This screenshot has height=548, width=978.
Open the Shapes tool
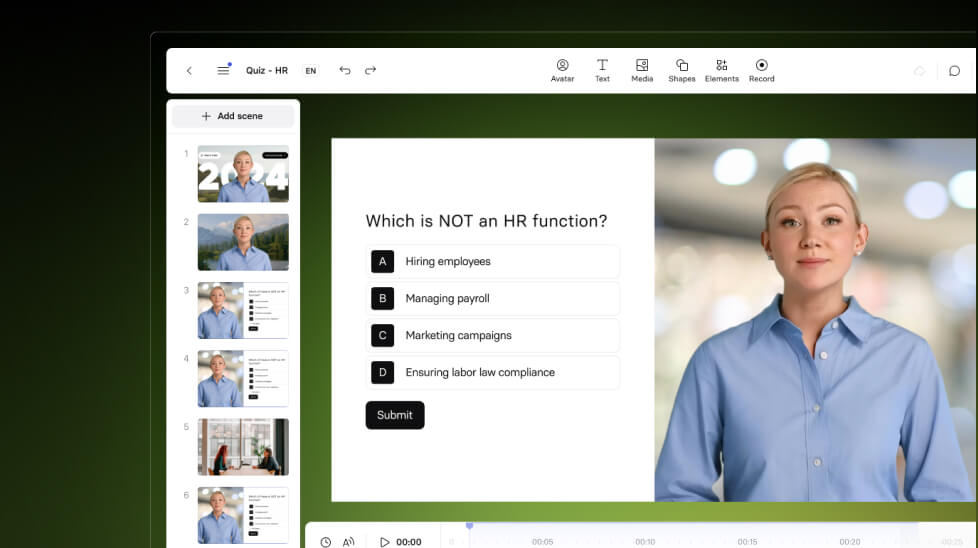click(x=682, y=70)
